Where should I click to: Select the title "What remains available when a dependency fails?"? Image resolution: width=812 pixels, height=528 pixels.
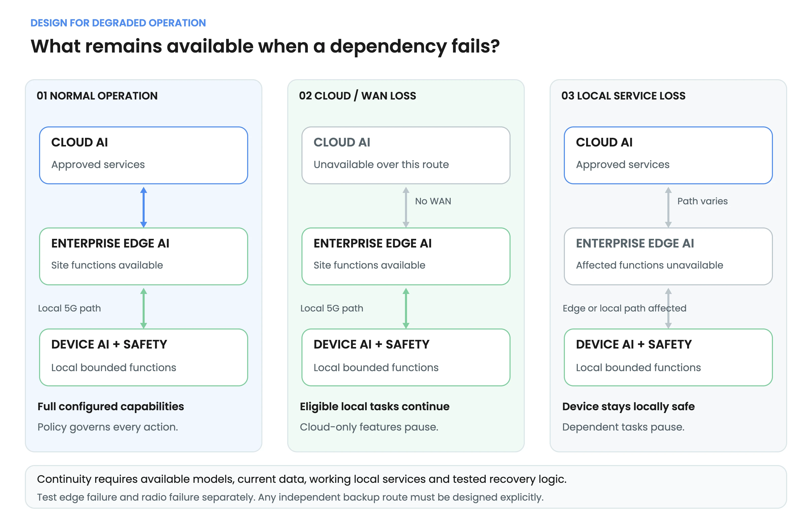[265, 46]
